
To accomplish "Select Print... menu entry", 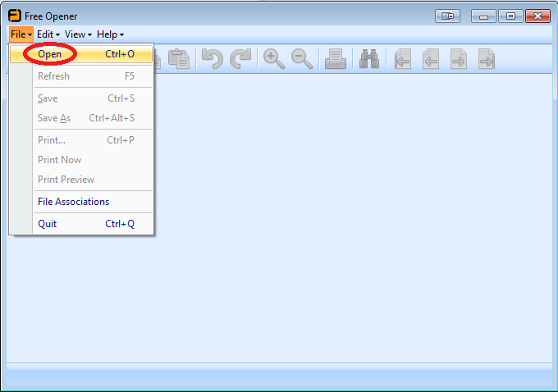I will click(81, 140).
